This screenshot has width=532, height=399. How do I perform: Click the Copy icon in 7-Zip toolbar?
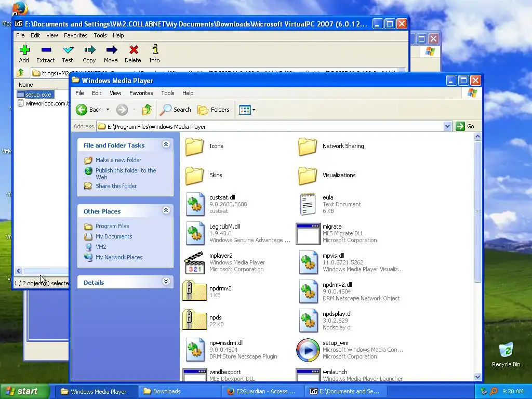[89, 50]
